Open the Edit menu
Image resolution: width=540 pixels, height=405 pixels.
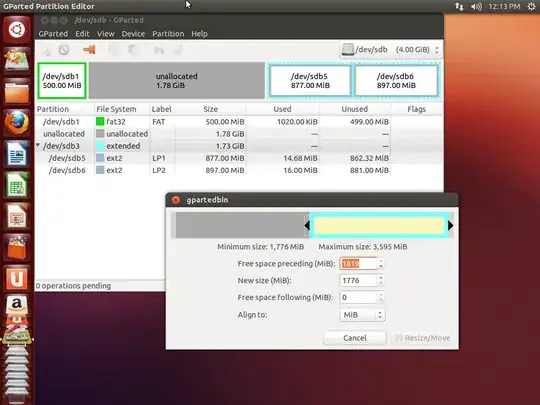pos(82,34)
